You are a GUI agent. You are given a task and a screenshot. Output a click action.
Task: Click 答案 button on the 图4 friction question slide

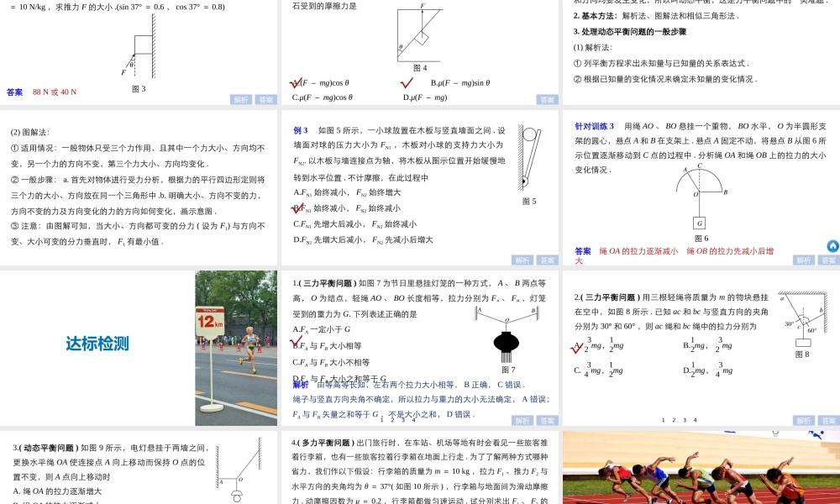coord(547,100)
